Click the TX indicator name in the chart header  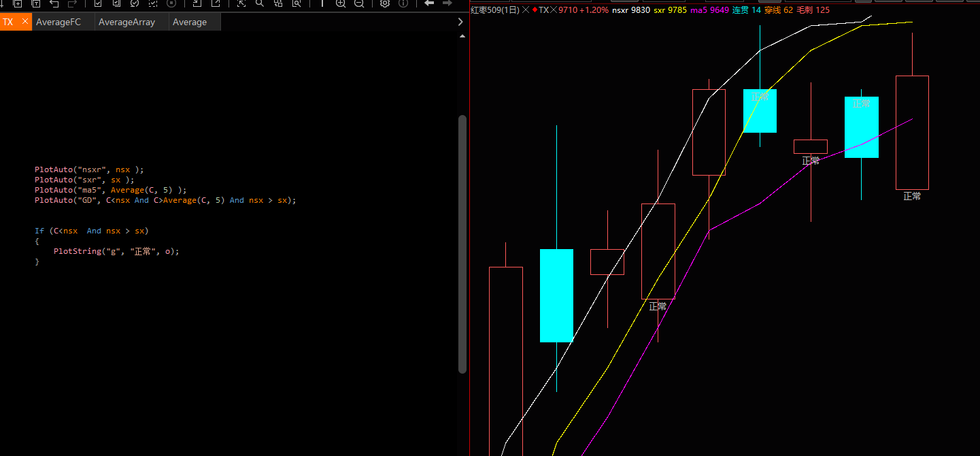coord(543,10)
